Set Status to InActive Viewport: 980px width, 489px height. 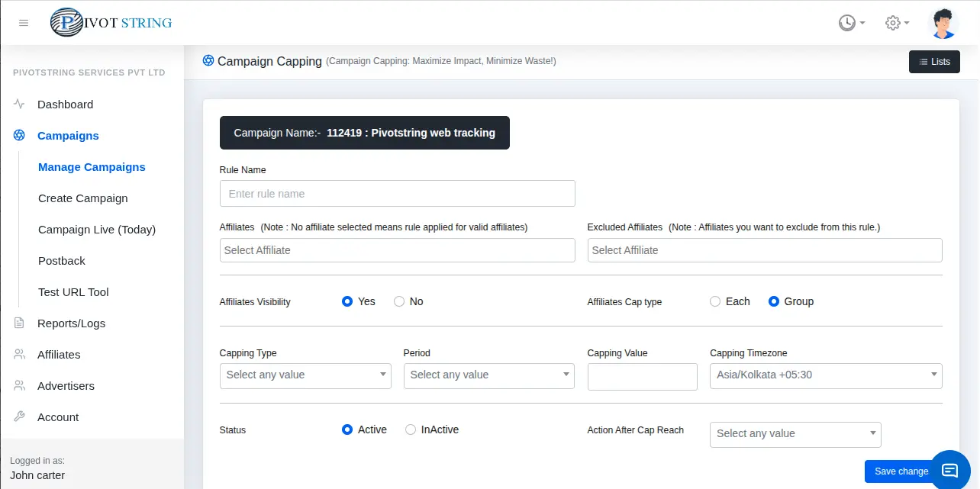tap(411, 429)
